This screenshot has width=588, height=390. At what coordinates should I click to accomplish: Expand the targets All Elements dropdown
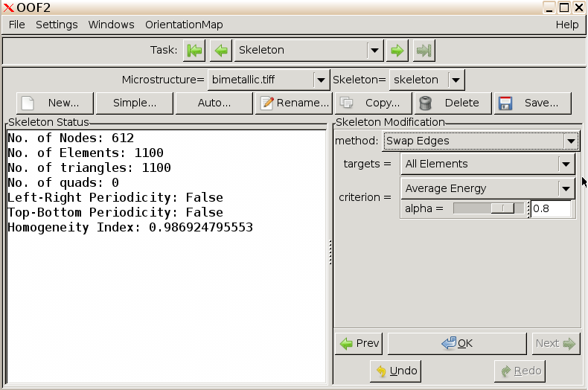(488, 164)
